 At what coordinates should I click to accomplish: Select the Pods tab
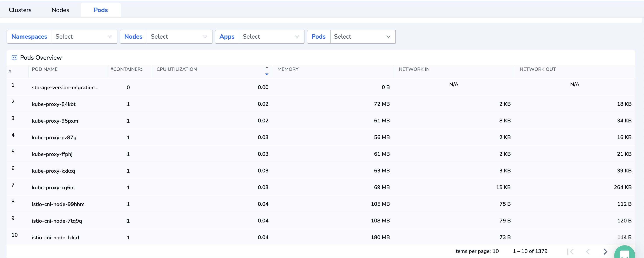pyautogui.click(x=101, y=10)
